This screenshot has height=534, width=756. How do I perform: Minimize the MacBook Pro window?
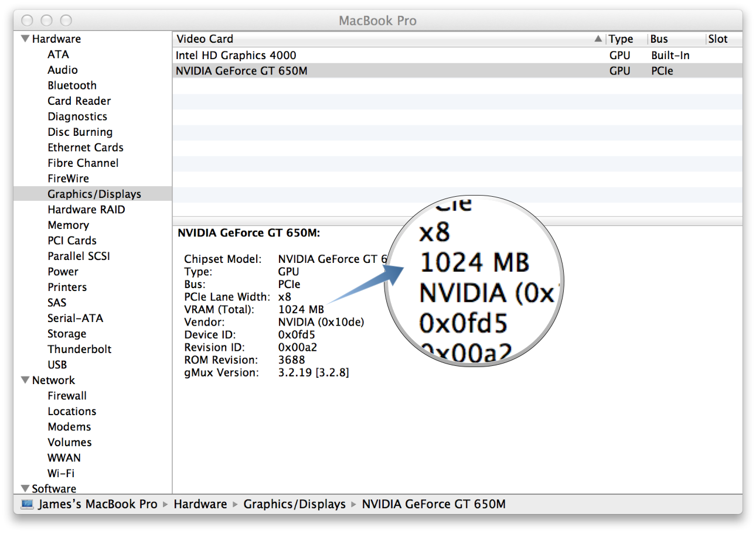[46, 20]
